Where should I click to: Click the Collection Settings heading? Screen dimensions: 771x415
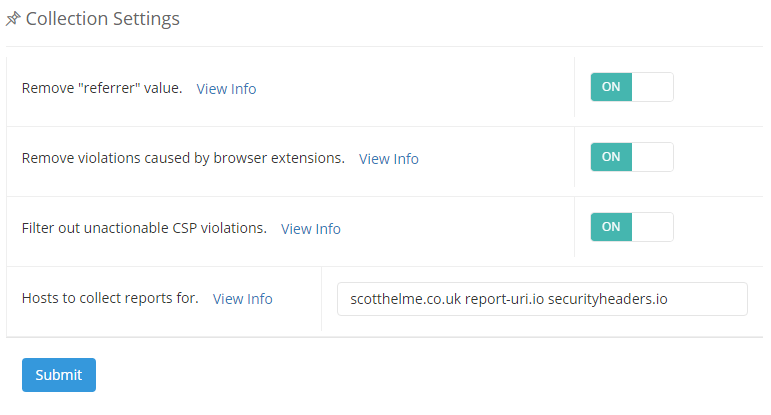(103, 19)
